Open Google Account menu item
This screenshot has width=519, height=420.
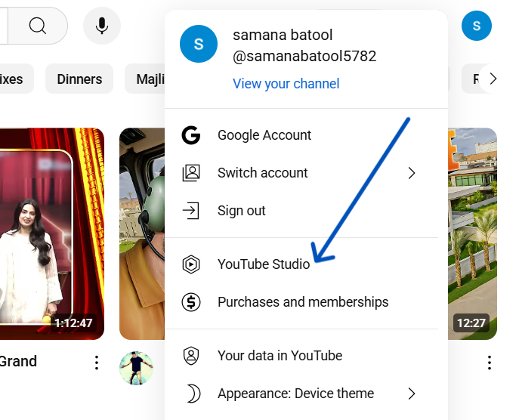[301, 135]
